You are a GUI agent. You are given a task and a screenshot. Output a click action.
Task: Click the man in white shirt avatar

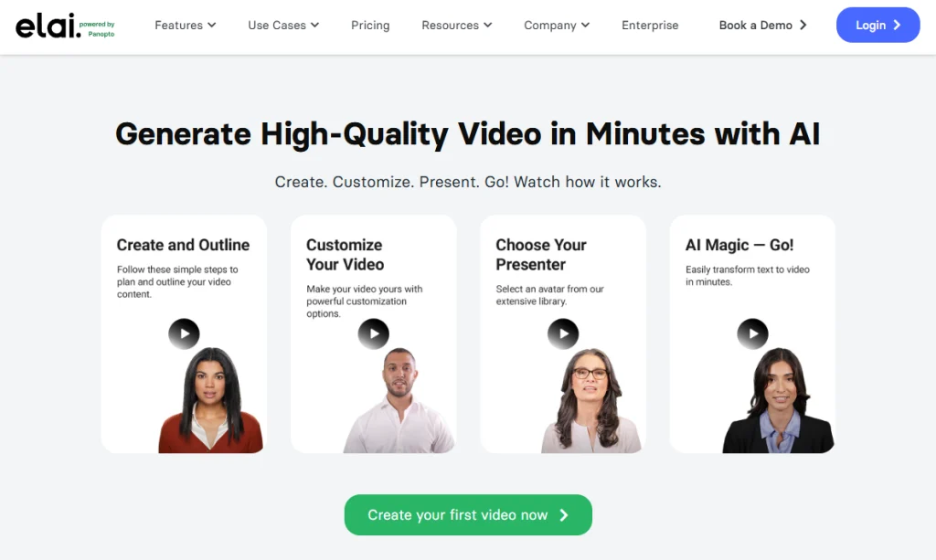tap(399, 401)
